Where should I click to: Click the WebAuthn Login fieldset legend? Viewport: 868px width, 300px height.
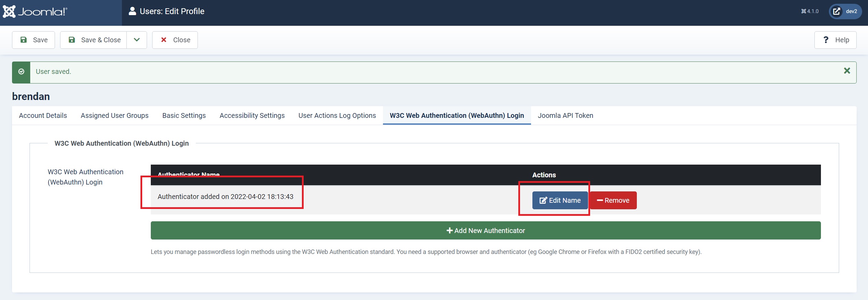pyautogui.click(x=122, y=143)
